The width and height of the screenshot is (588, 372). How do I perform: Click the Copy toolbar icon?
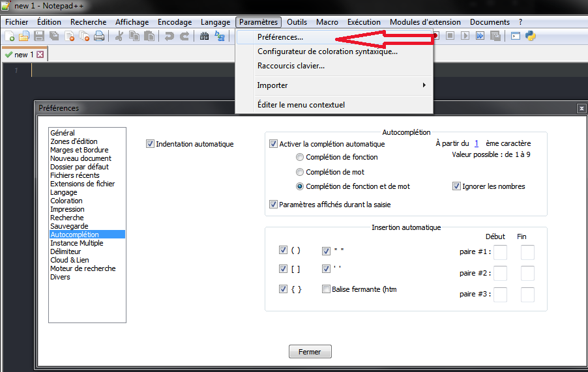(x=134, y=36)
